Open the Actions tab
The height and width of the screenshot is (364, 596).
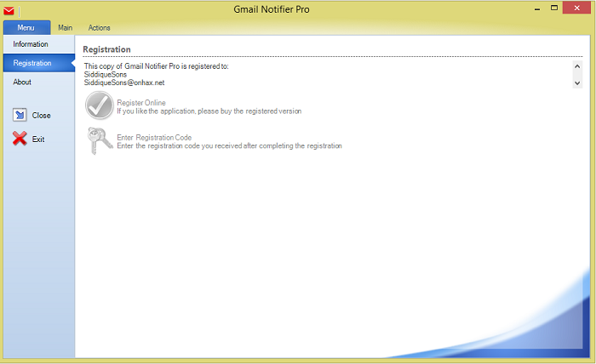coord(100,28)
